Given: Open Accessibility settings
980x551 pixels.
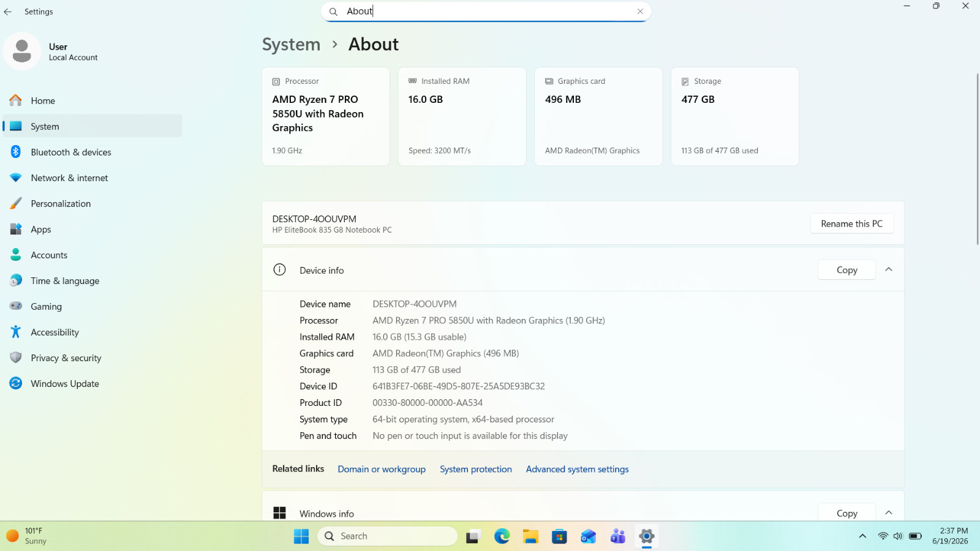Looking at the screenshot, I should coord(92,332).
